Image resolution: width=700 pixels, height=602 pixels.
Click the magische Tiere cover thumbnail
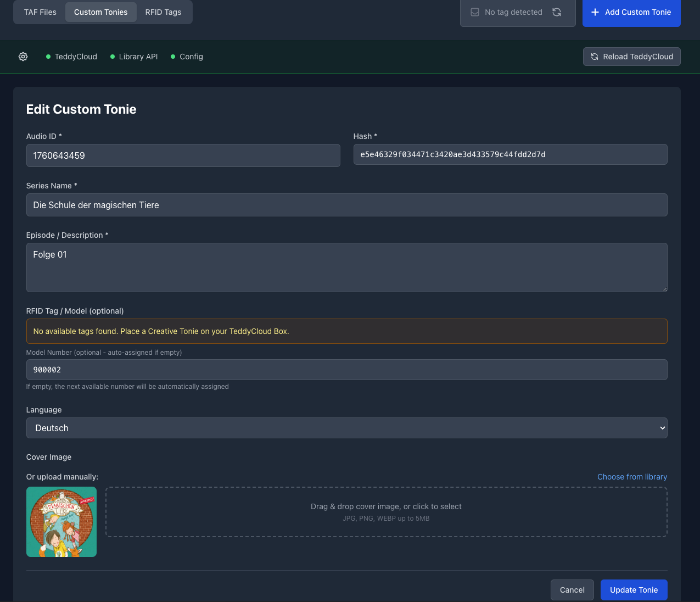pos(61,522)
